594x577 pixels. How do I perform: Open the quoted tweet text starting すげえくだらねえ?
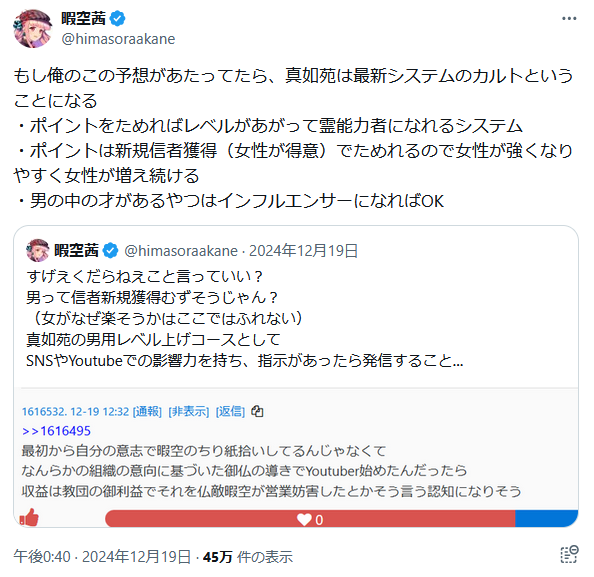tap(244, 318)
